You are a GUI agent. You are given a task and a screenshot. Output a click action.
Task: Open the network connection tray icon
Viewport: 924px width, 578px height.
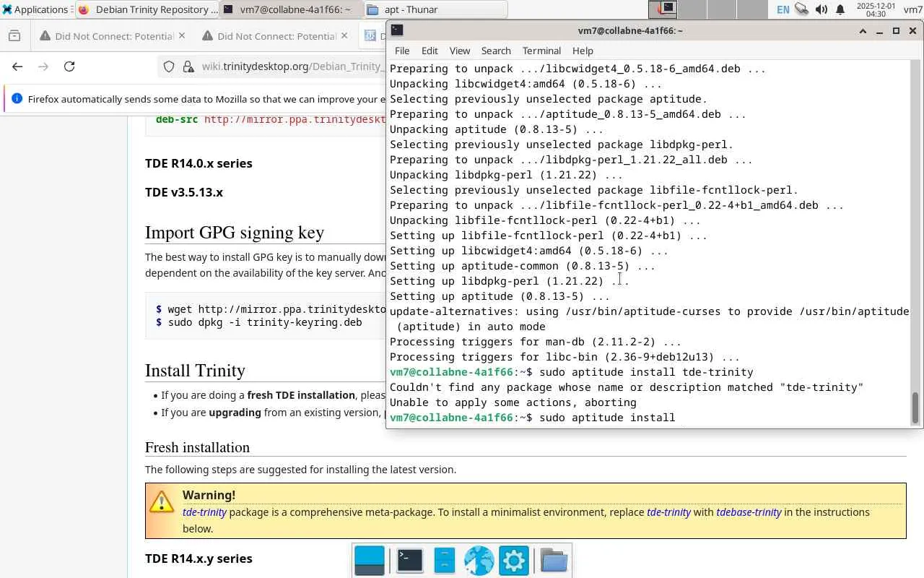coord(801,9)
